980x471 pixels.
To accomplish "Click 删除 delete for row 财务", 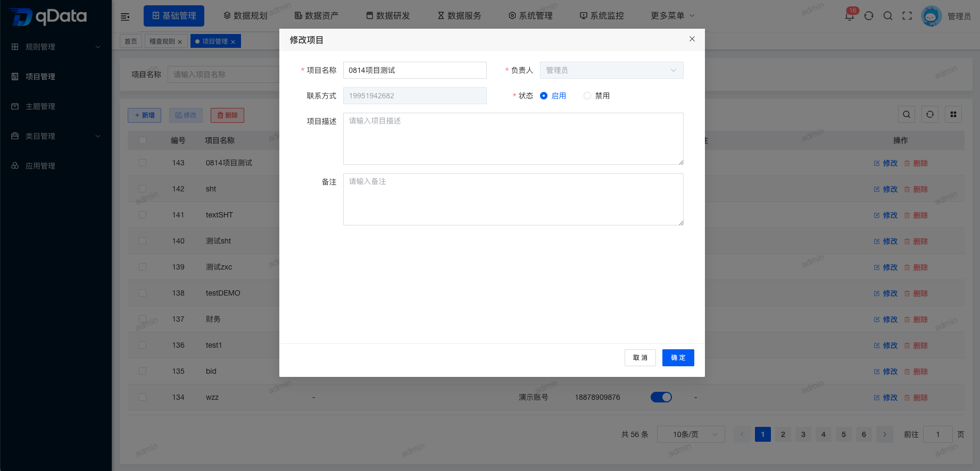I will click(x=916, y=319).
